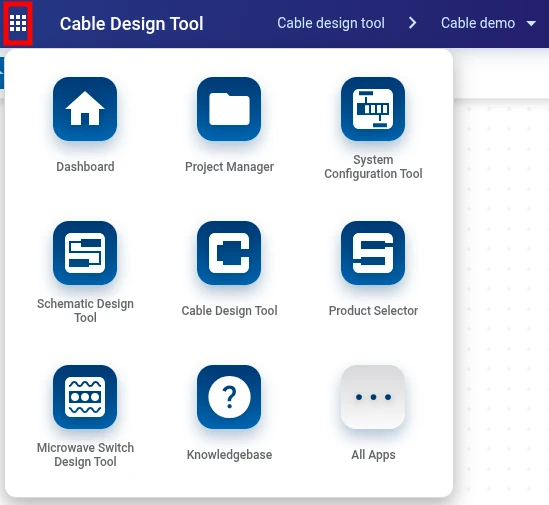Screen dimensions: 549x505
Task: Close the app launcher grid menu
Action: tap(18, 23)
